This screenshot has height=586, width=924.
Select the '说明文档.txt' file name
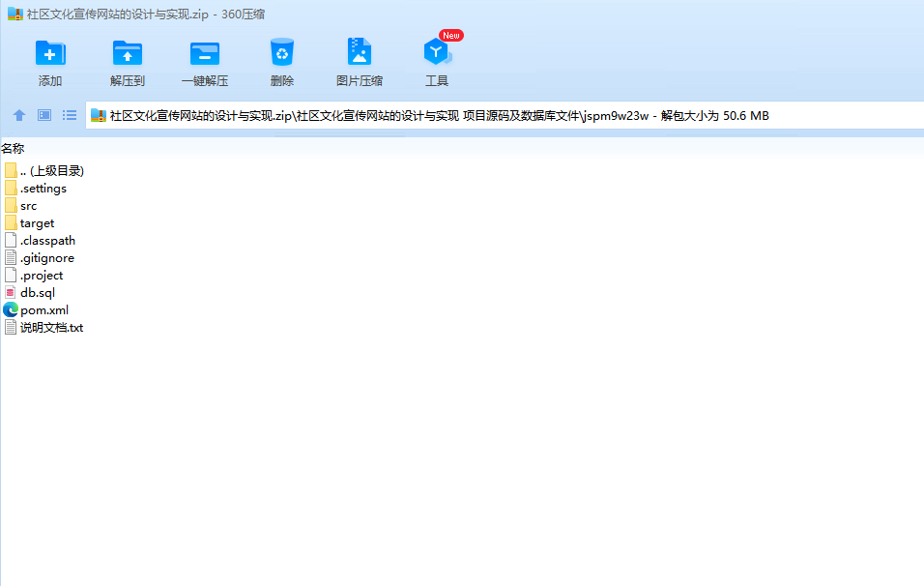pyautogui.click(x=52, y=327)
